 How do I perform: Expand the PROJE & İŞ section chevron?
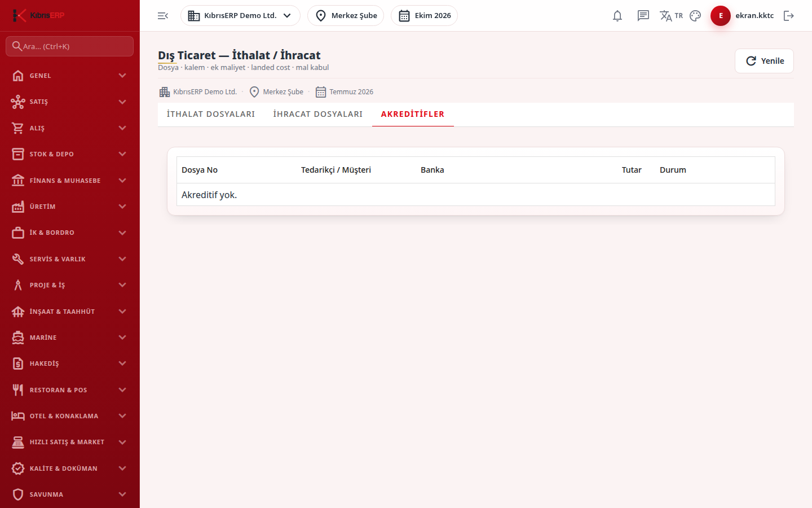pyautogui.click(x=122, y=285)
